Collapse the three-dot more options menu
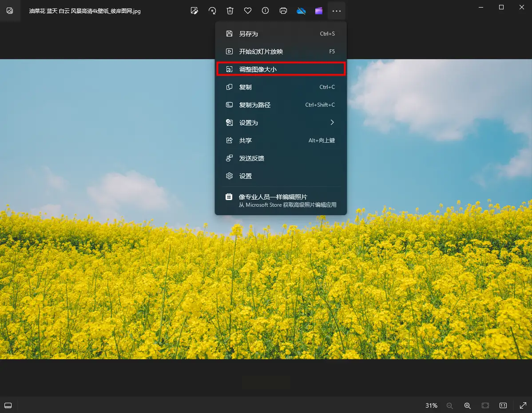 (x=337, y=11)
